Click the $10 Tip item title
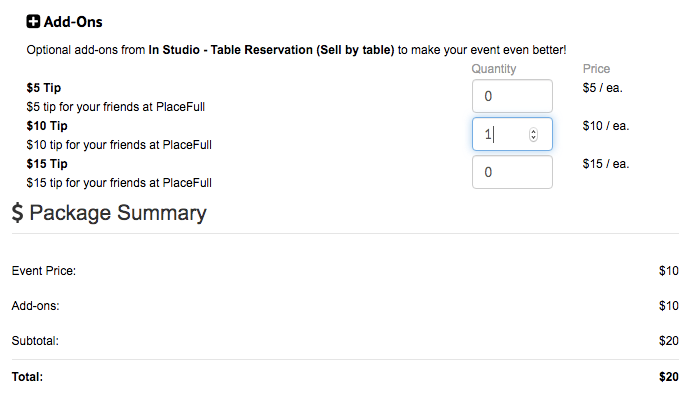686x394 pixels. (47, 126)
